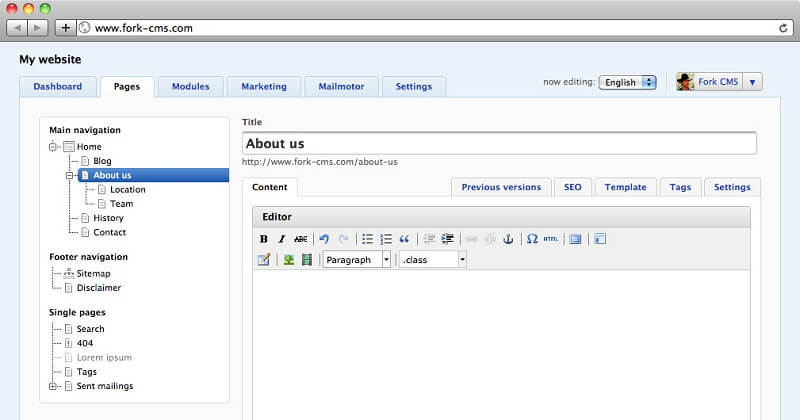Show the Previous versions tab

pos(501,187)
